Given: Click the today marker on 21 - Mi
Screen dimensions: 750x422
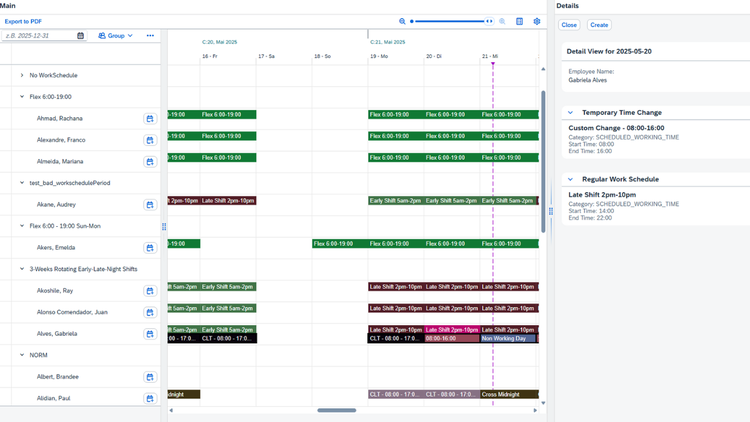Looking at the screenshot, I should click(493, 64).
